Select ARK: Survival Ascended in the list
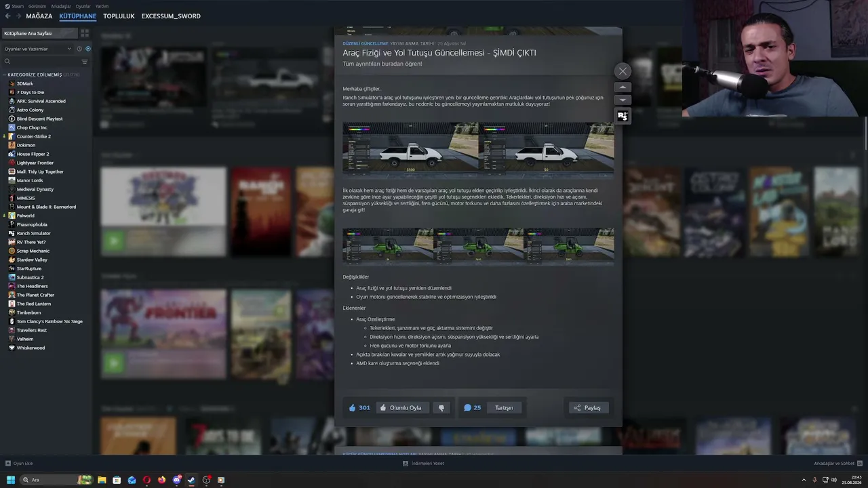 (x=41, y=101)
